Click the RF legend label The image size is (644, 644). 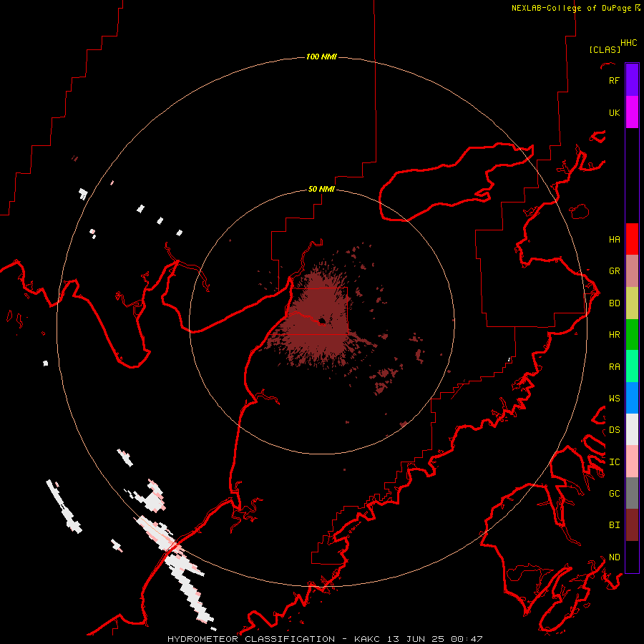(614, 80)
